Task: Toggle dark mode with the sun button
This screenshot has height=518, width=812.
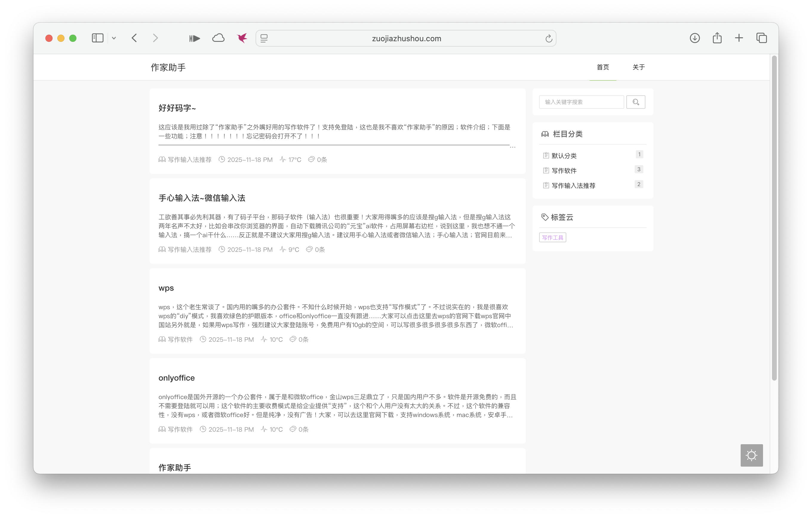Action: pyautogui.click(x=751, y=455)
